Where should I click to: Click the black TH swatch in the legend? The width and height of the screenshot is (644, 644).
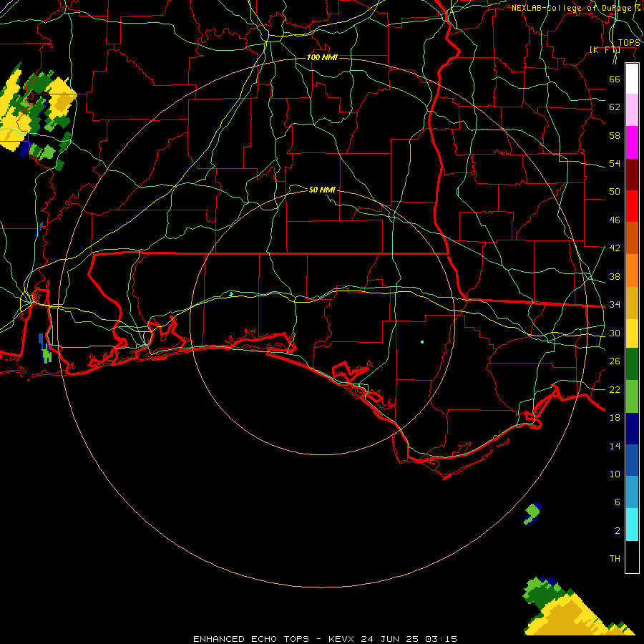click(632, 557)
